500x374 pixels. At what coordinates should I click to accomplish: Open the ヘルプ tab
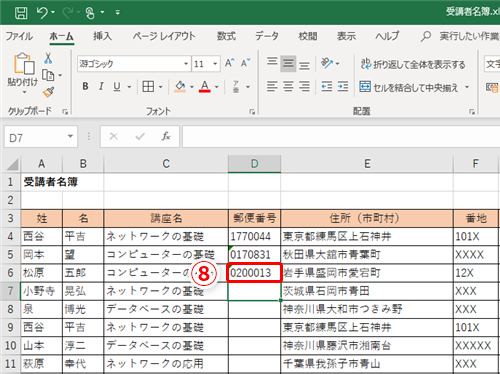point(387,36)
